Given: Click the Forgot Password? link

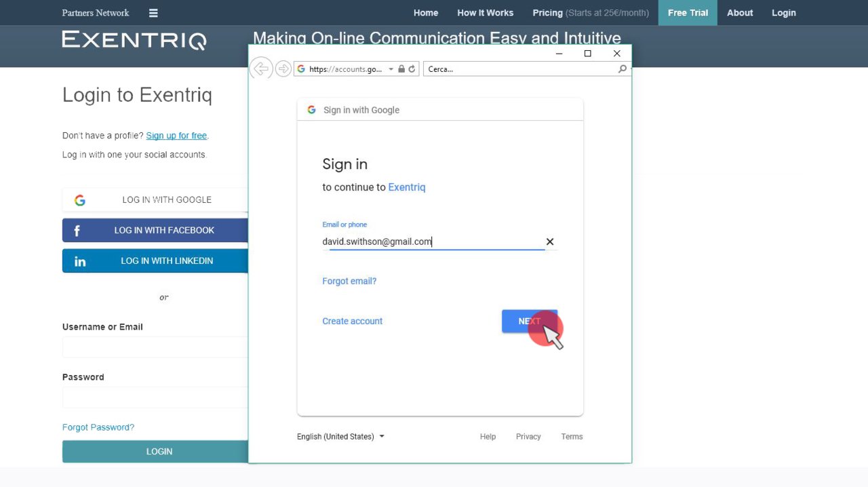Looking at the screenshot, I should [x=98, y=427].
